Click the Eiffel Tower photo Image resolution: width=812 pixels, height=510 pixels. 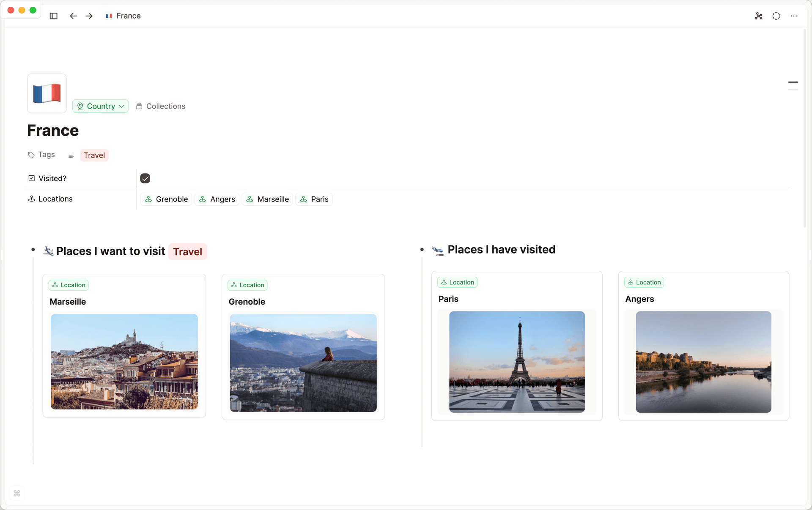coord(517,362)
